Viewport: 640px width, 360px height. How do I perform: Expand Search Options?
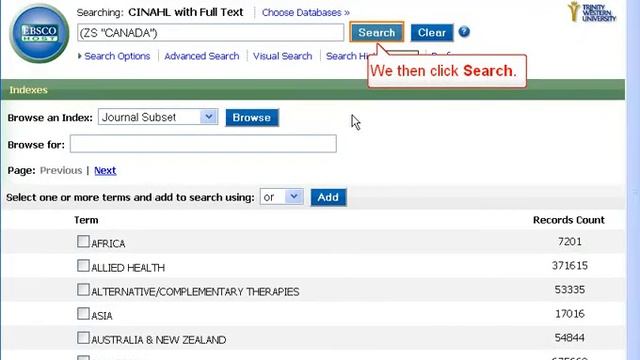coord(114,56)
